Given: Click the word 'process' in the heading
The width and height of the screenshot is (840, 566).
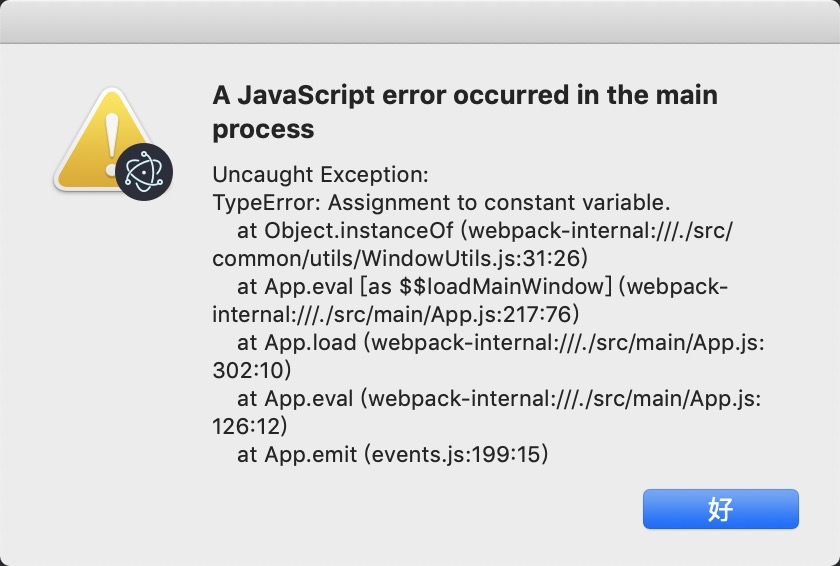Looking at the screenshot, I should coord(263,130).
